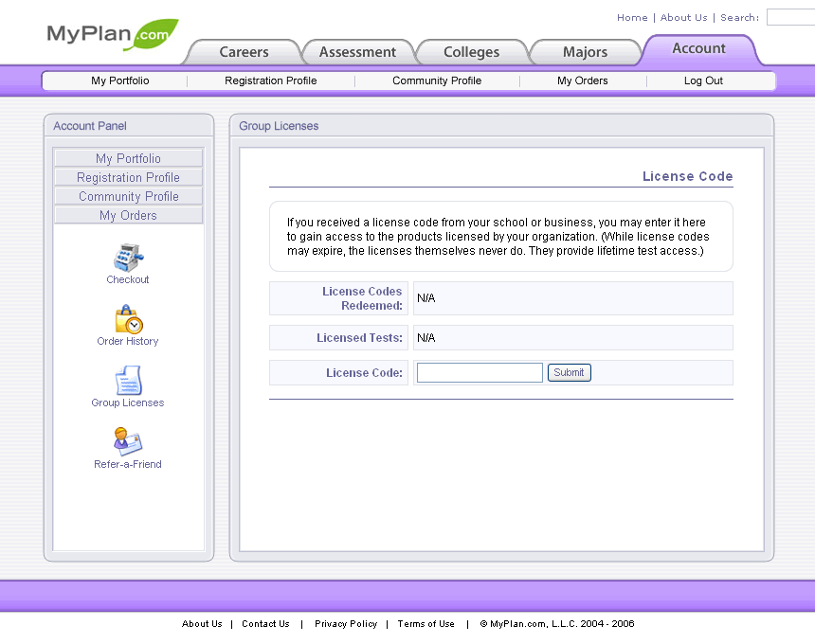The width and height of the screenshot is (815, 644).
Task: Click the MyPlan.com, L.L.C. copyright text
Action: pyautogui.click(x=557, y=624)
